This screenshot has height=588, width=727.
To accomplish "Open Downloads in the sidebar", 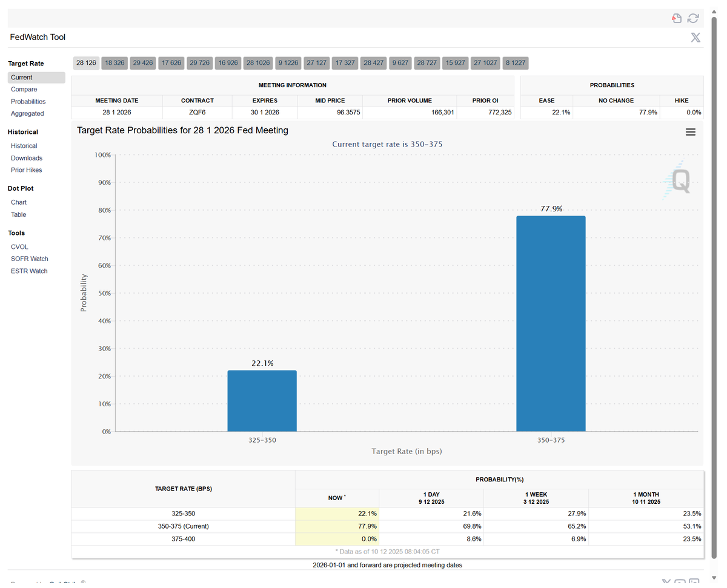I will pos(27,158).
